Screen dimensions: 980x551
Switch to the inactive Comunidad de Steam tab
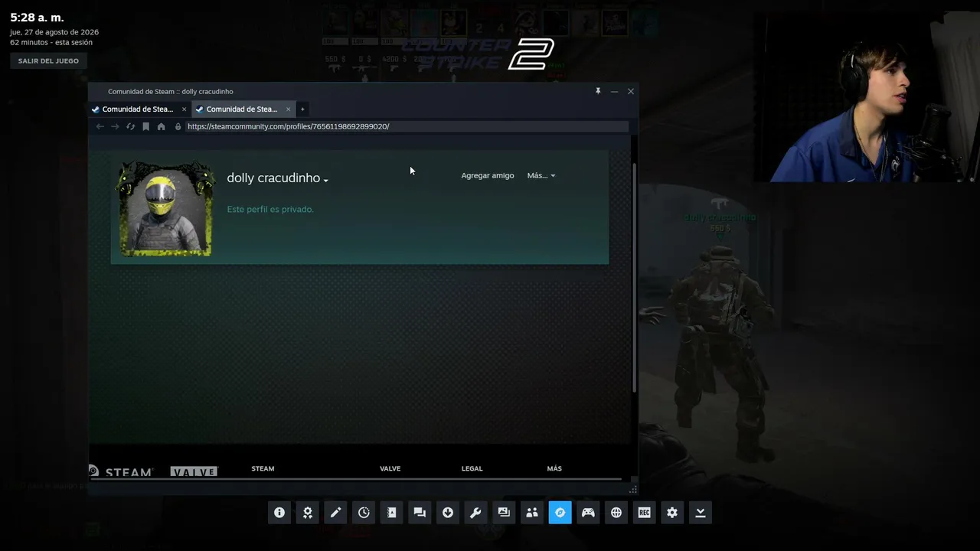(138, 109)
